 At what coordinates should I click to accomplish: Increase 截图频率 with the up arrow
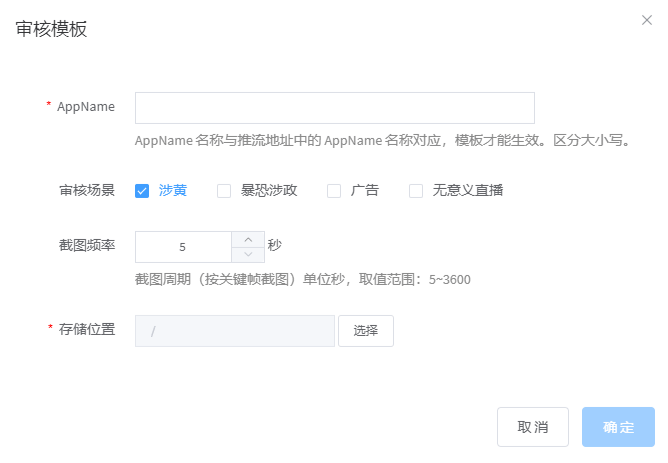(x=248, y=239)
